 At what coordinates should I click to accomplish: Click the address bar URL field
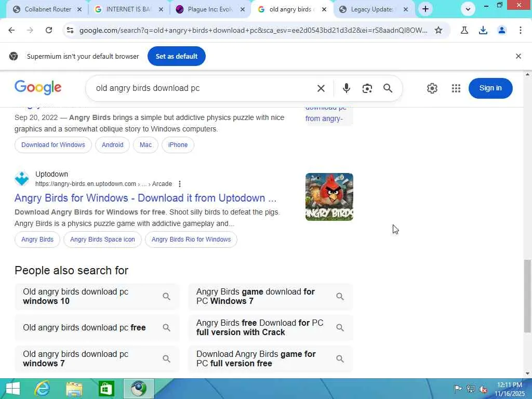tap(253, 30)
